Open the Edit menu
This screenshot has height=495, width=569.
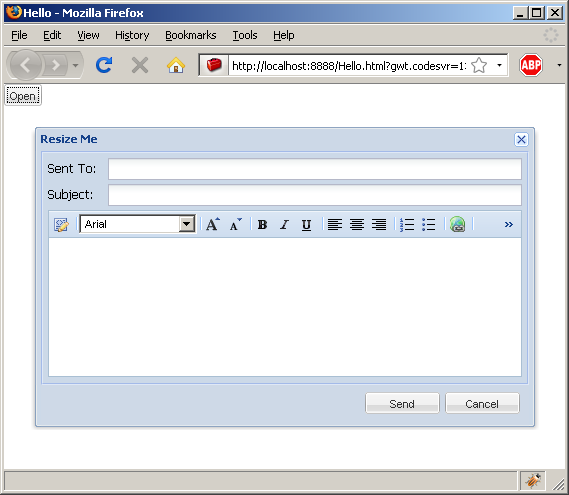point(52,35)
